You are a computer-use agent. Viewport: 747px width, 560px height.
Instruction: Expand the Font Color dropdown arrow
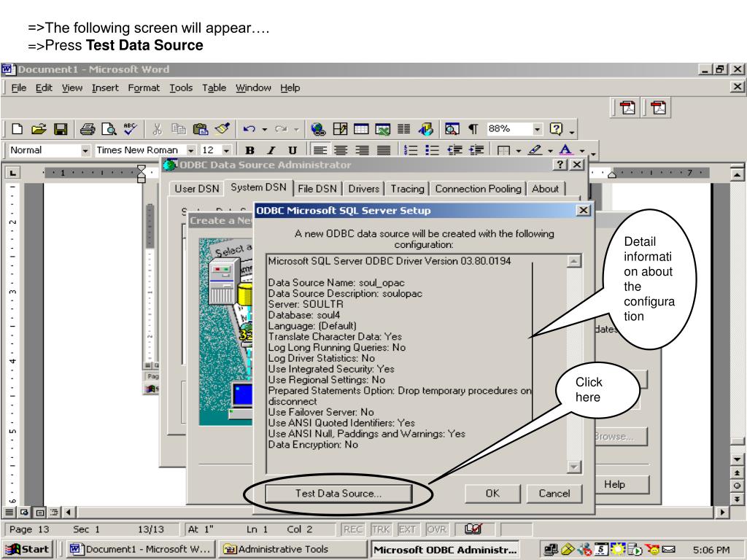tap(581, 151)
